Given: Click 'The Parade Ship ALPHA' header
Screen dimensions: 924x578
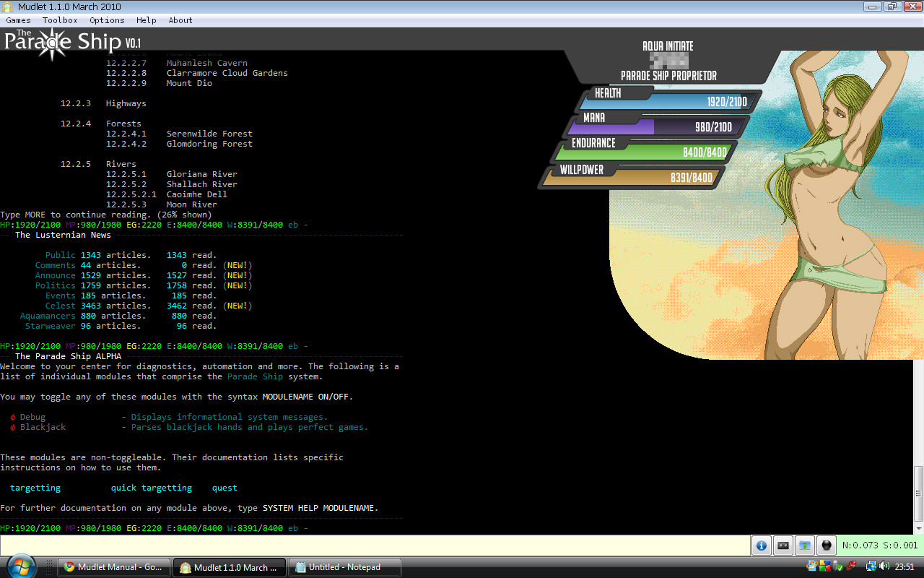Looking at the screenshot, I should click(68, 356).
